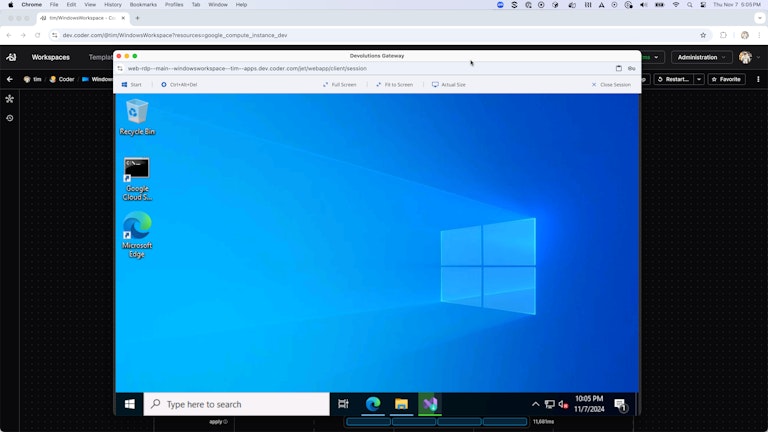Open the workspace more options menu
Image resolution: width=768 pixels, height=432 pixels.
758,79
